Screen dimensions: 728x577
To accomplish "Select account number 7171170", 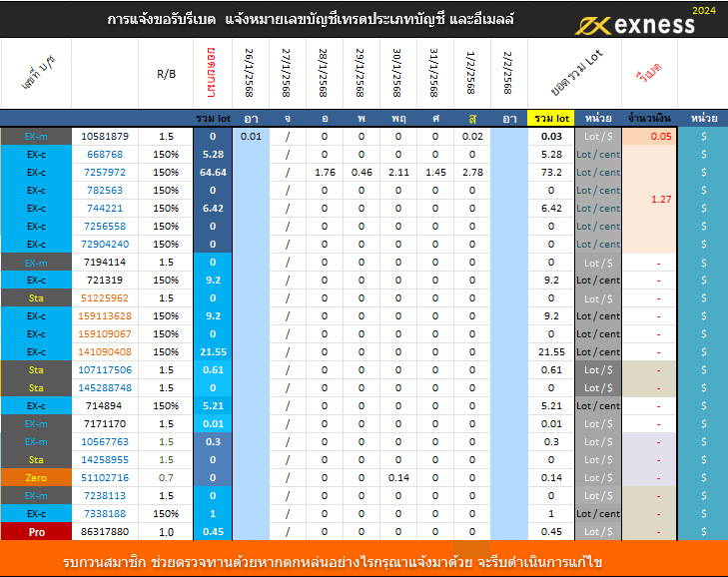I will click(x=105, y=424).
